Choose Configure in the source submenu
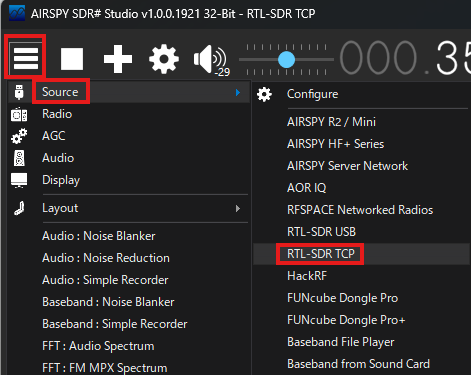This screenshot has width=471, height=375. [312, 94]
